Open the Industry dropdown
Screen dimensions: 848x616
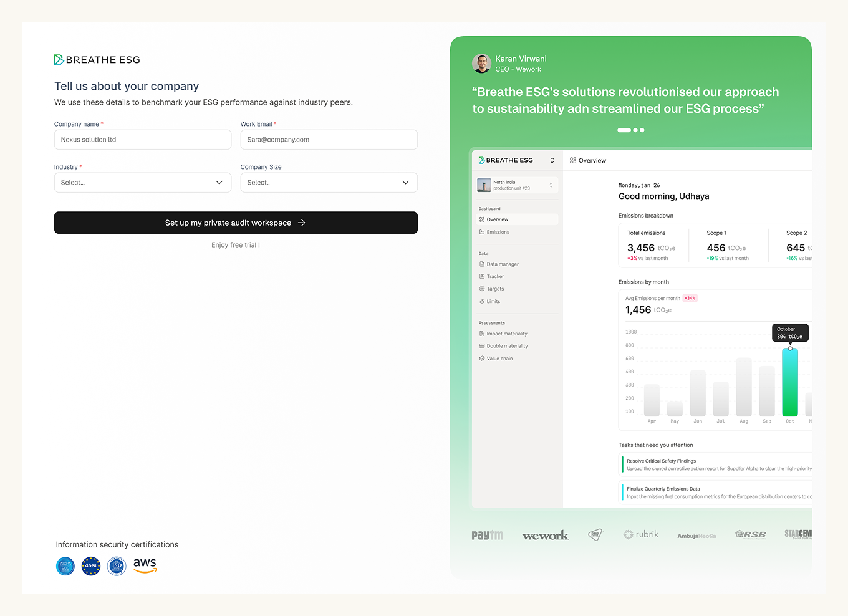point(143,183)
